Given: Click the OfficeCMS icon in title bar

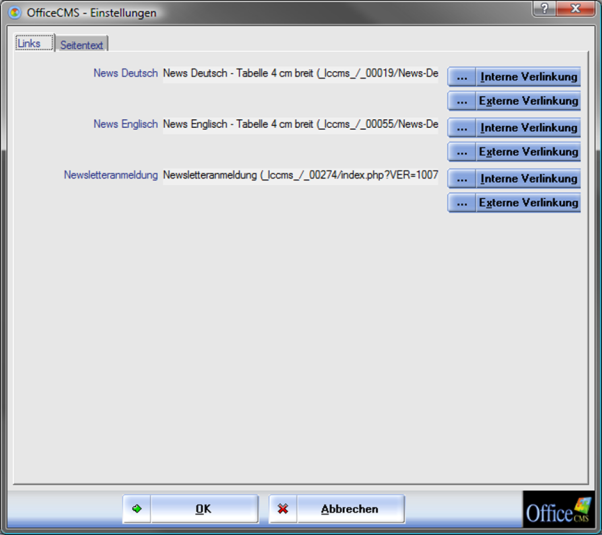Looking at the screenshot, I should coord(15,13).
